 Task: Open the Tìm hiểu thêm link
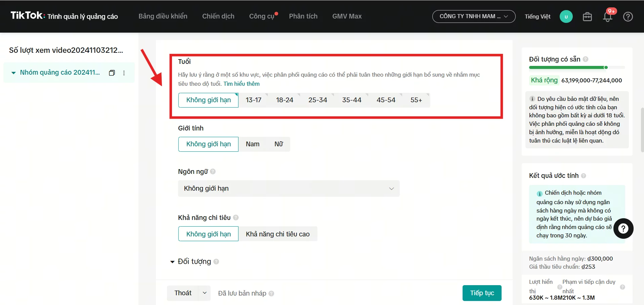click(x=242, y=84)
